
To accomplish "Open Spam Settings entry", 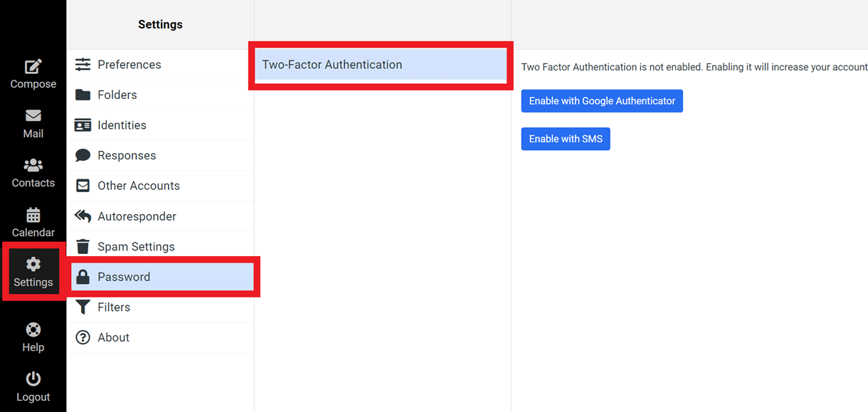I will tap(160, 246).
